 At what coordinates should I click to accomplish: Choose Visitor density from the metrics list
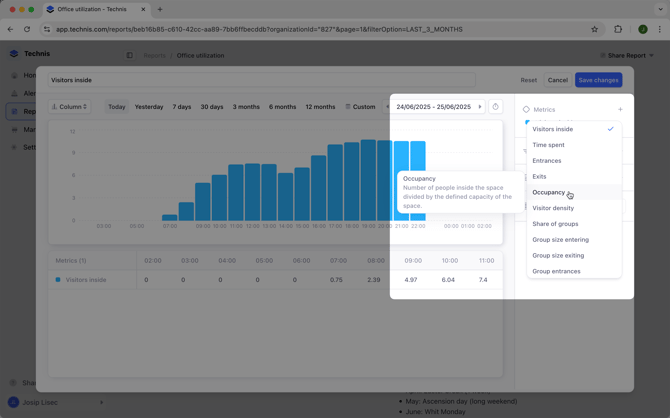tap(553, 208)
